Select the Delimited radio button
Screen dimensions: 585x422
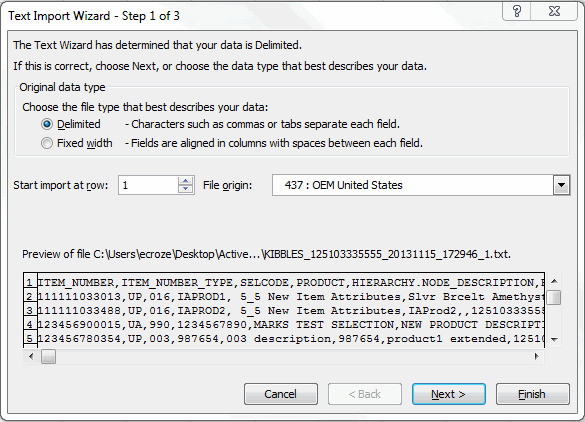tap(47, 124)
